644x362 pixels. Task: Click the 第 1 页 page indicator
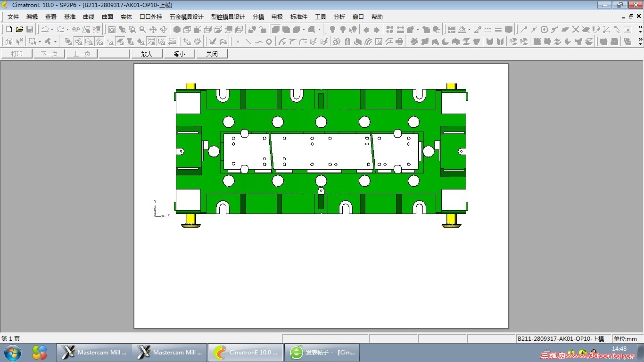tap(11, 338)
